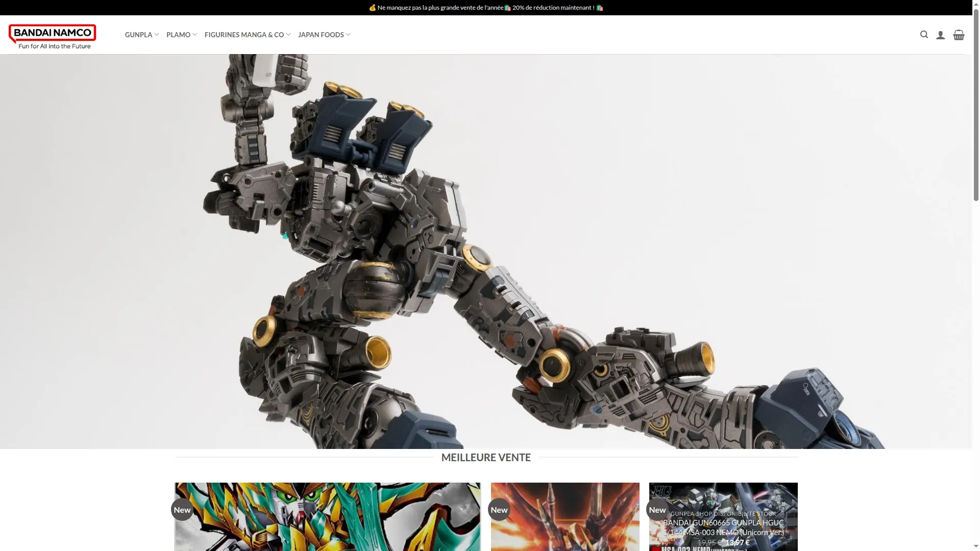This screenshot has width=980, height=551.
Task: Click the 13,97 € sale price
Action: [x=738, y=542]
